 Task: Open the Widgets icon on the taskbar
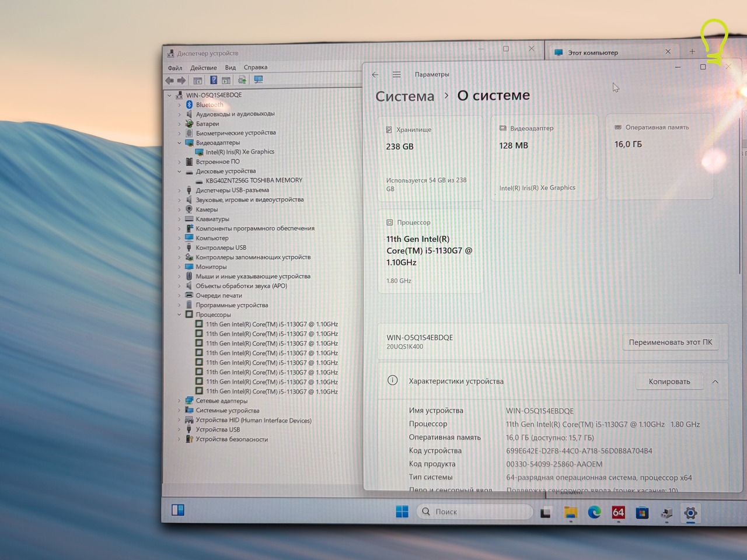[x=178, y=510]
